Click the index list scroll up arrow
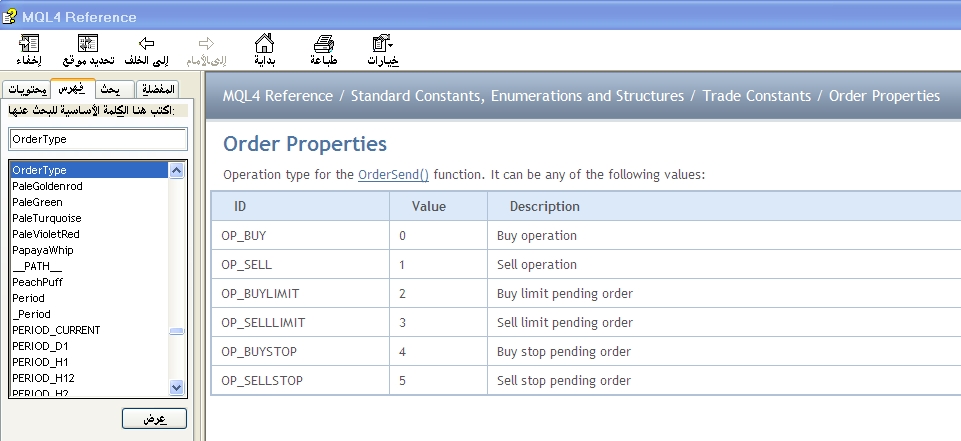The height and width of the screenshot is (441, 961). click(x=177, y=170)
